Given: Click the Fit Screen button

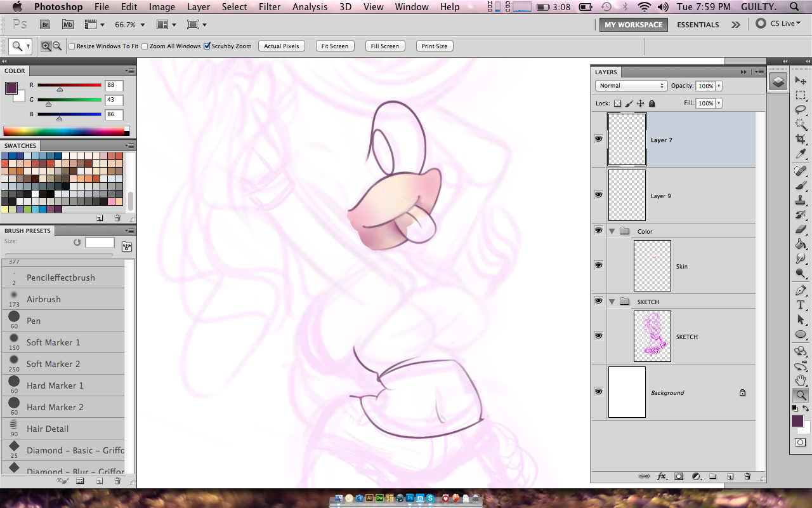Looking at the screenshot, I should [x=334, y=46].
